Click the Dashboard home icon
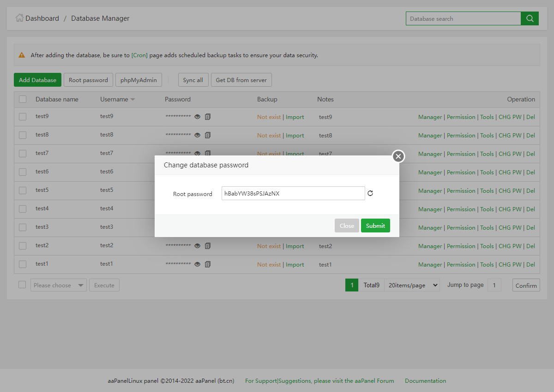 (19, 18)
